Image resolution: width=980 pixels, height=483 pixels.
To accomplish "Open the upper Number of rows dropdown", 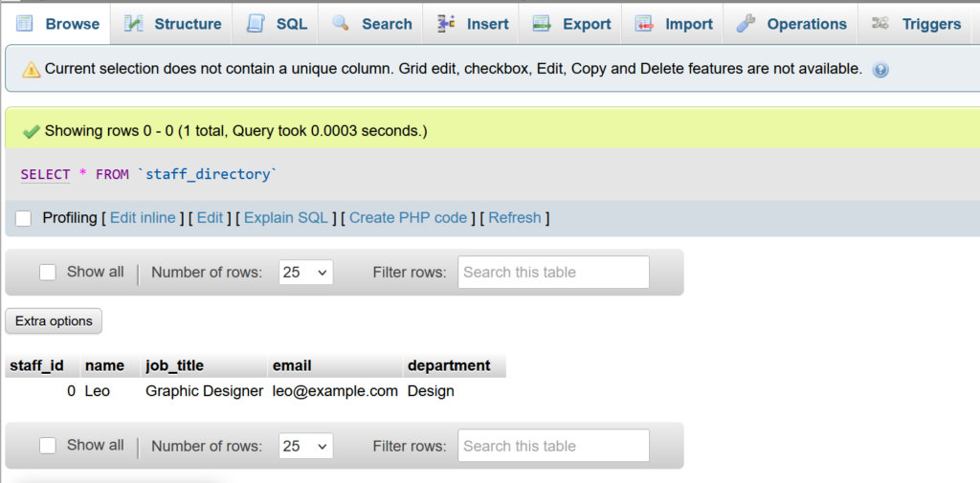I will coord(305,273).
